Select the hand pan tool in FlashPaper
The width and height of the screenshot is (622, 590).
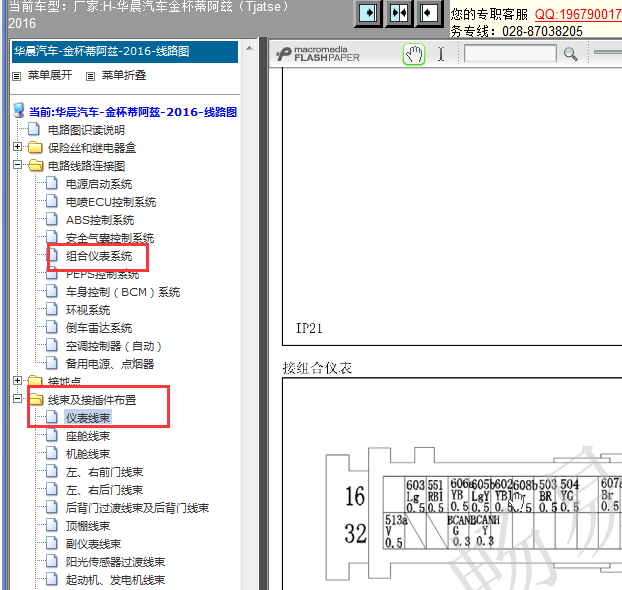[x=414, y=54]
